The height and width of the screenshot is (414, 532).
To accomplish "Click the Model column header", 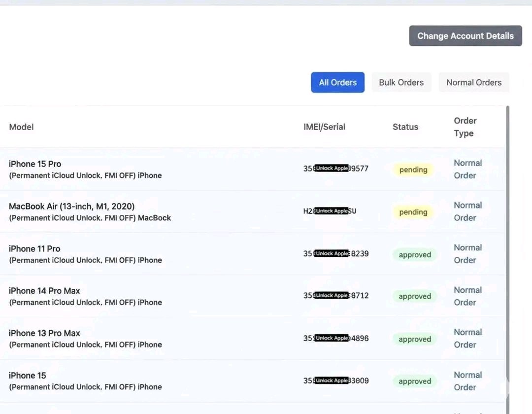I will point(21,127).
